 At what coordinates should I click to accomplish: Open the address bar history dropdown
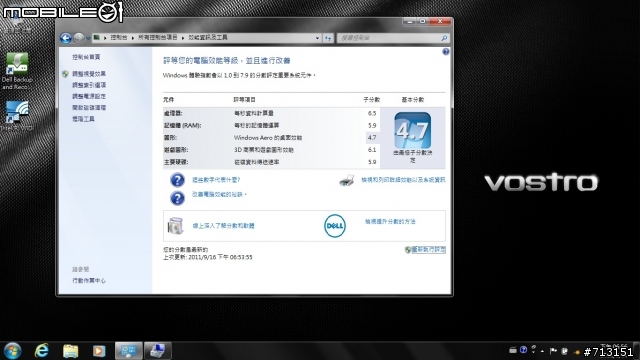(x=317, y=38)
